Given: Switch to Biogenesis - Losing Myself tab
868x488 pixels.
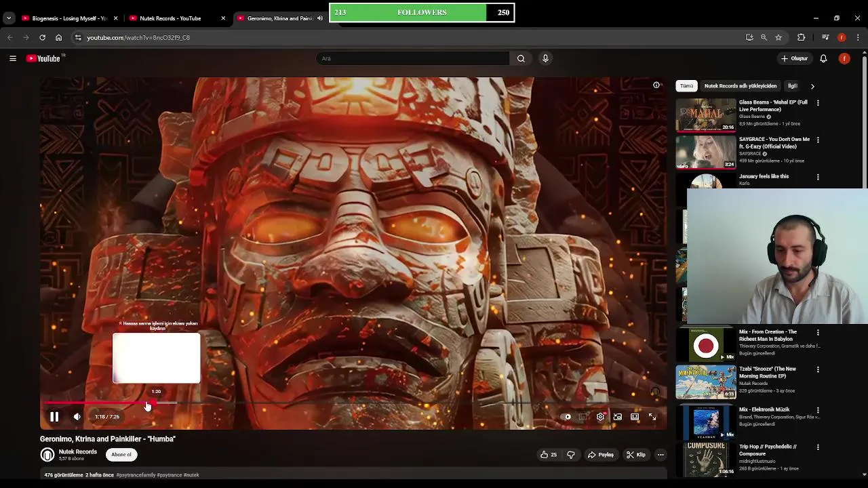Looking at the screenshot, I should coord(70,18).
